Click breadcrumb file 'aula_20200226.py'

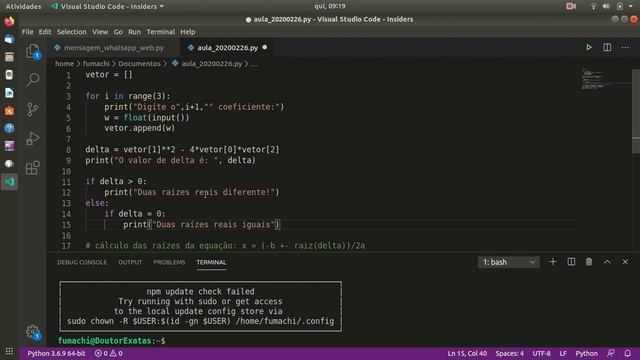coord(212,64)
